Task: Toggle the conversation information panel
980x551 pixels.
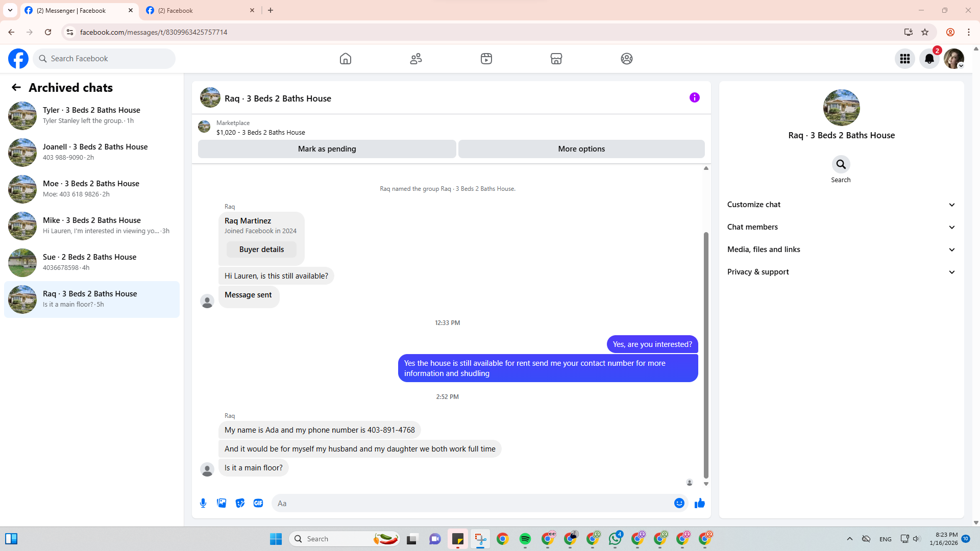Action: [x=694, y=97]
